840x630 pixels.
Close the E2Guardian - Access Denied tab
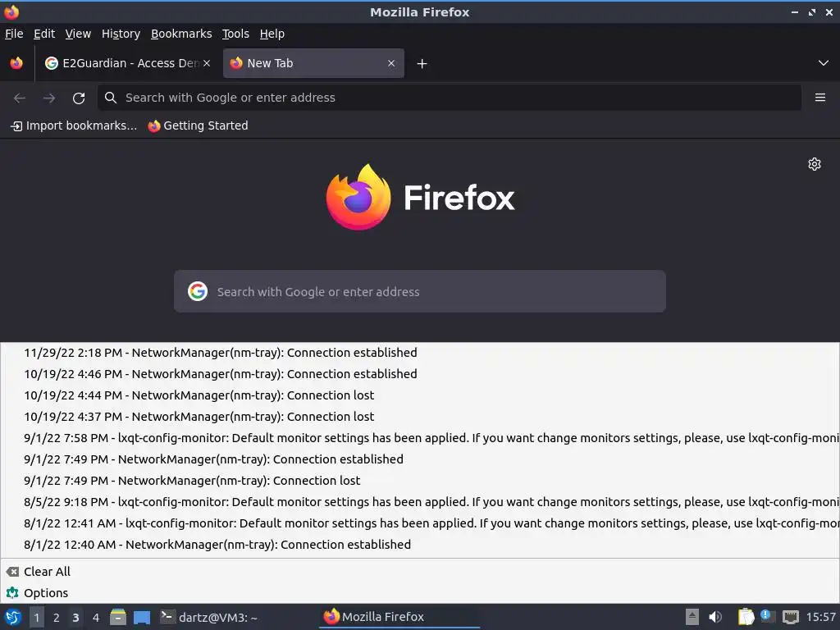point(207,63)
